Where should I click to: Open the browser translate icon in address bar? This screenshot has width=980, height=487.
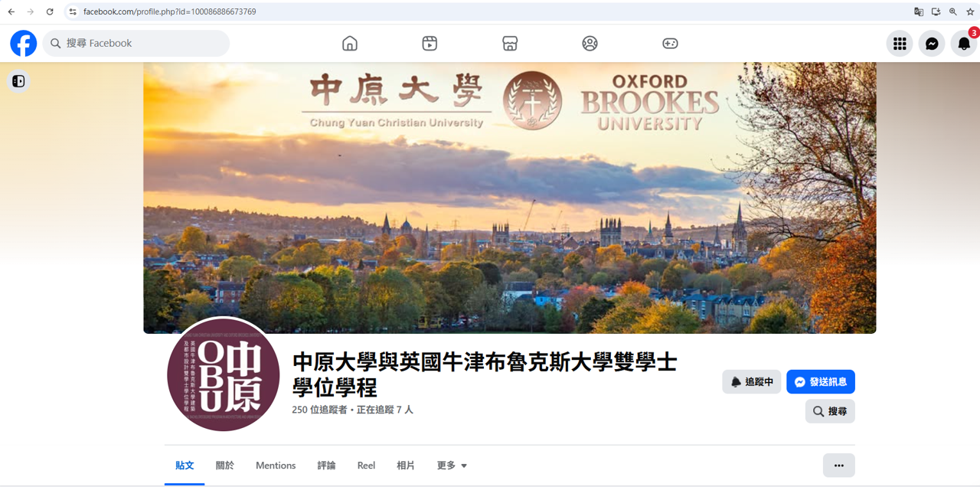[x=919, y=11]
